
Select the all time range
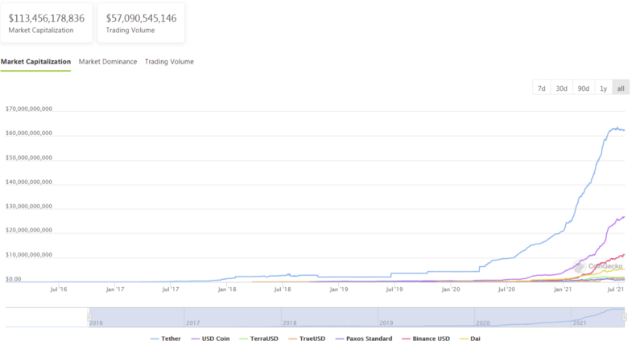621,88
